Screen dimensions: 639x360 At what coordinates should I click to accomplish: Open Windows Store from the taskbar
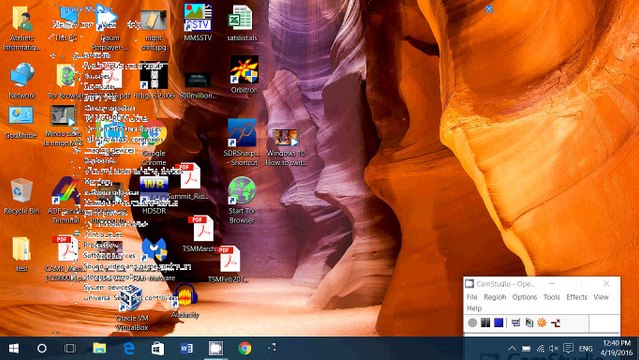pos(158,348)
